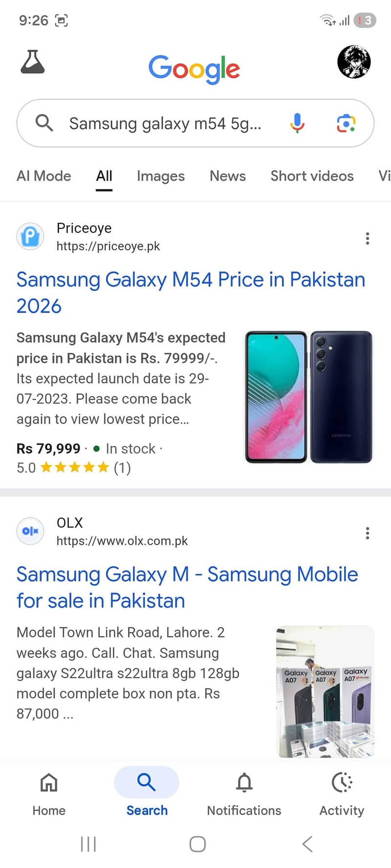The image size is (391, 868).
Task: Open OLX result three-dot options menu
Action: [368, 533]
